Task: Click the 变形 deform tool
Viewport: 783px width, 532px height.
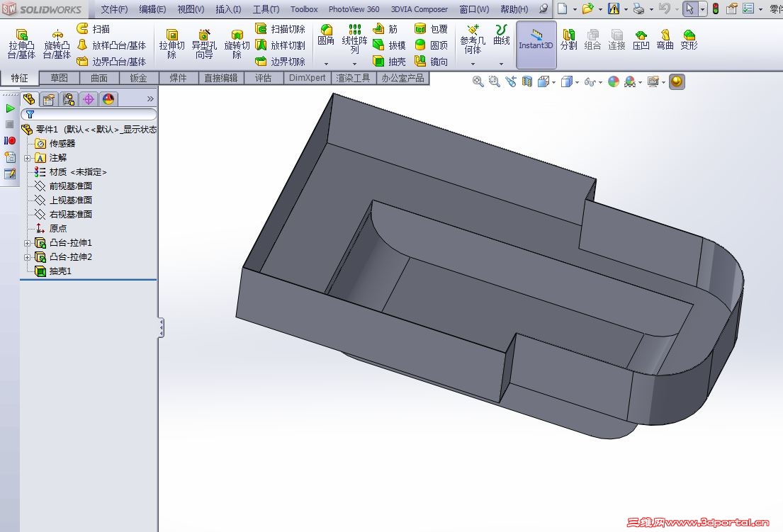Action: tap(689, 39)
